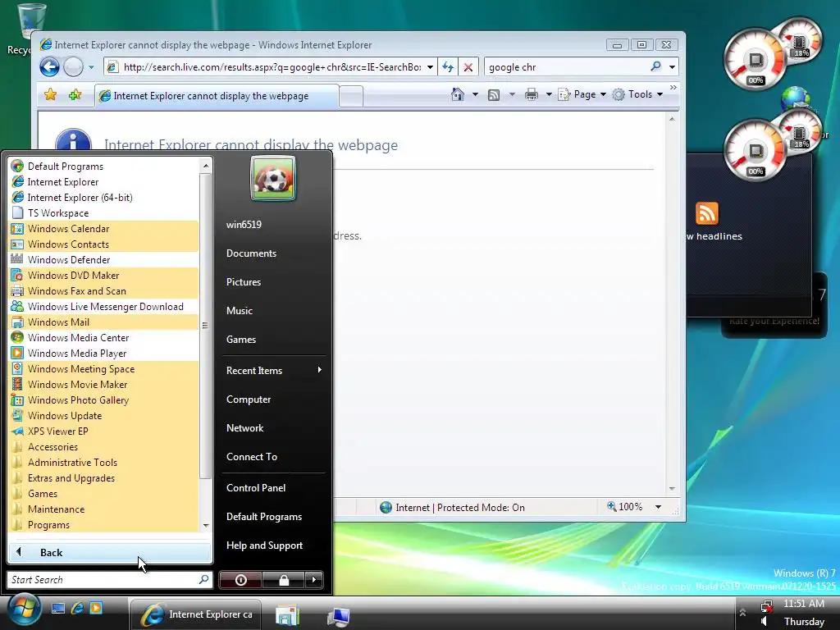
Task: Show hidden tray icons chevron
Action: pos(742,612)
